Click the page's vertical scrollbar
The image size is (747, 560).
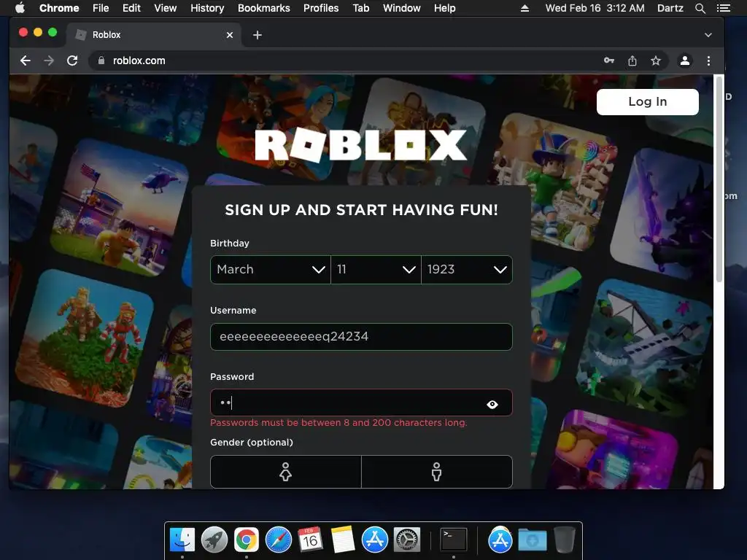[719, 181]
